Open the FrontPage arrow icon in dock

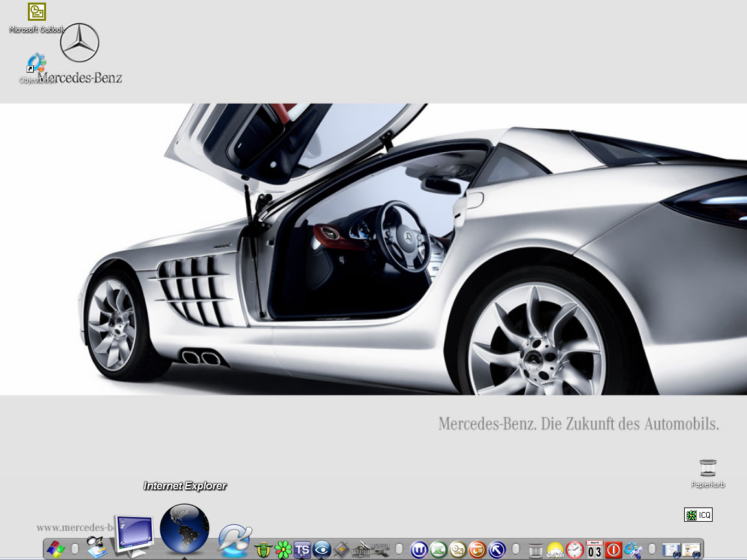pyautogui.click(x=497, y=550)
